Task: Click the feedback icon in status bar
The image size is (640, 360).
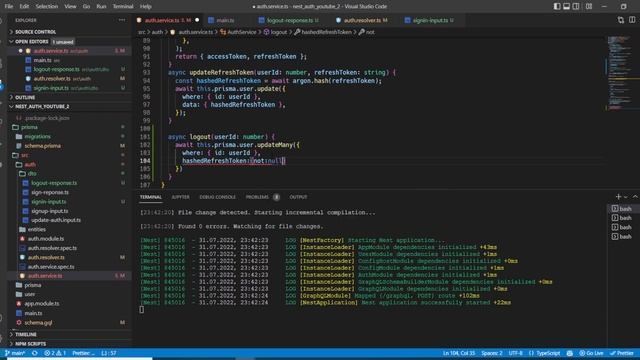Action: [570, 353]
